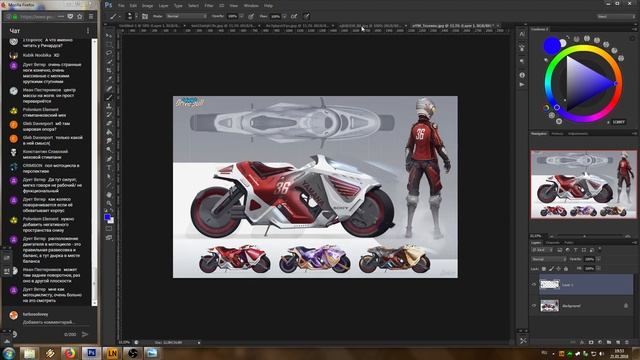Open the layer Fill dropdown arrow
640x360 pixels.
click(598, 269)
